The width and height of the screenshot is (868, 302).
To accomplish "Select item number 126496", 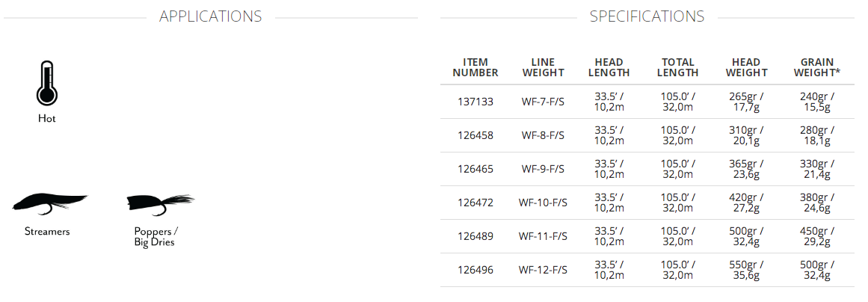I will pyautogui.click(x=475, y=270).
